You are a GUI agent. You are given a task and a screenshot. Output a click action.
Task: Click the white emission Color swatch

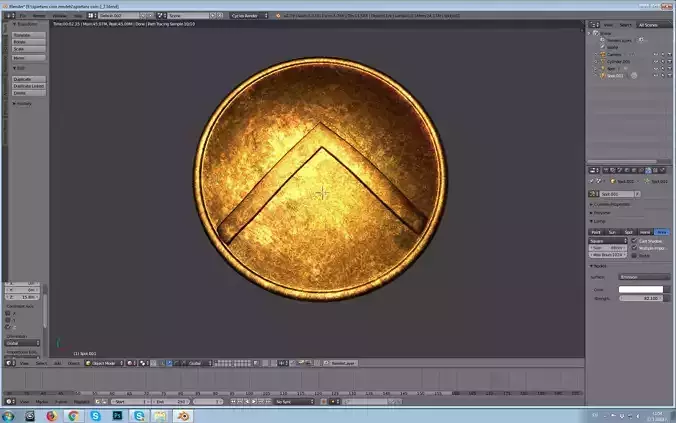pos(641,289)
